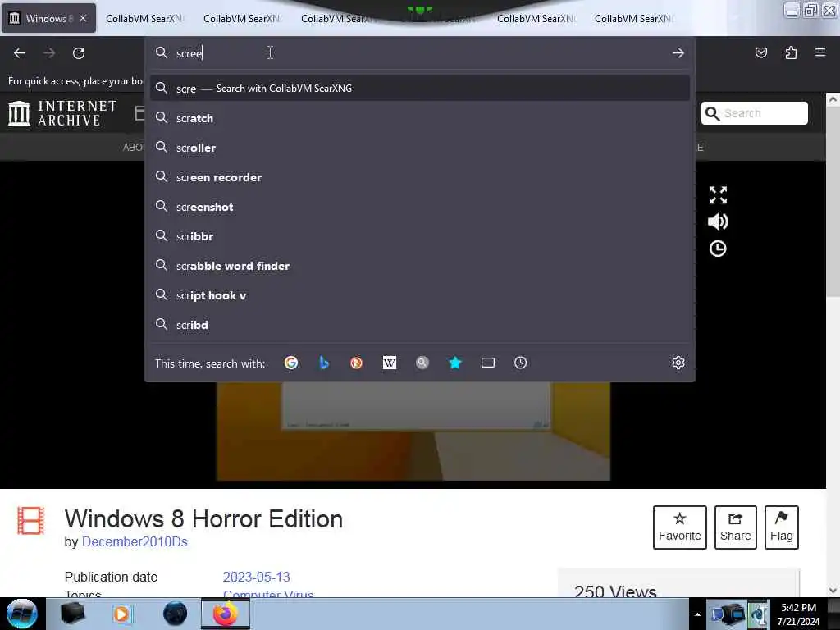Screen dimensions: 840x630
Task: Select the "scratch" suggestion
Action: [419, 118]
